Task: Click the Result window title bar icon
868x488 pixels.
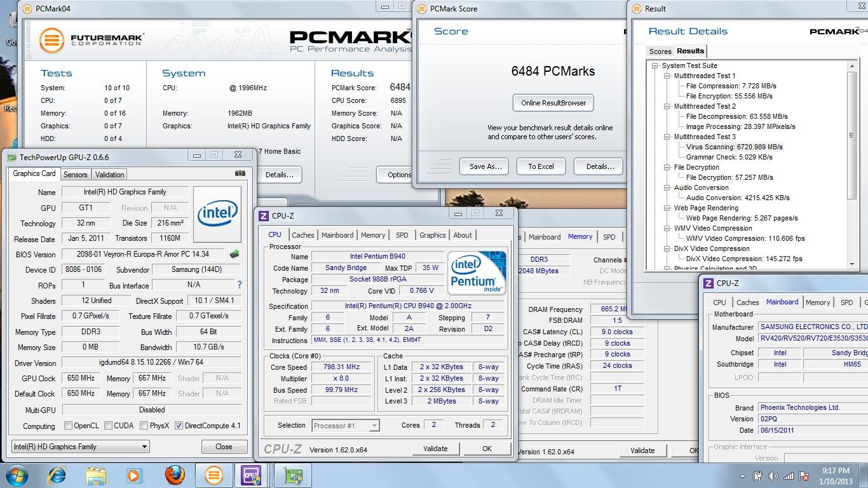Action: [637, 8]
